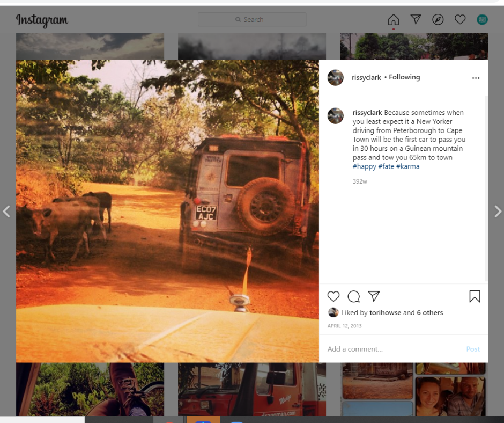Toggle the Following status for rissyclark
The width and height of the screenshot is (504, 423).
coord(404,77)
